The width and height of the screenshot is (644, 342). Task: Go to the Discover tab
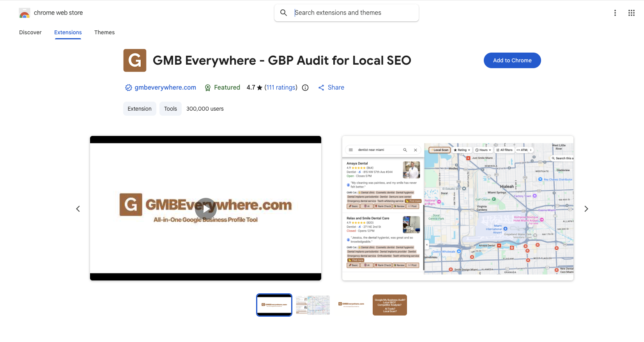tap(30, 32)
